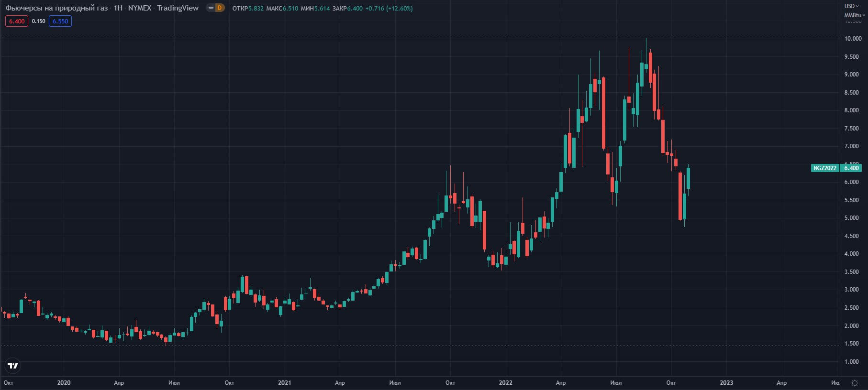
Task: Click the 3.500 price axis label
Action: [x=852, y=272]
